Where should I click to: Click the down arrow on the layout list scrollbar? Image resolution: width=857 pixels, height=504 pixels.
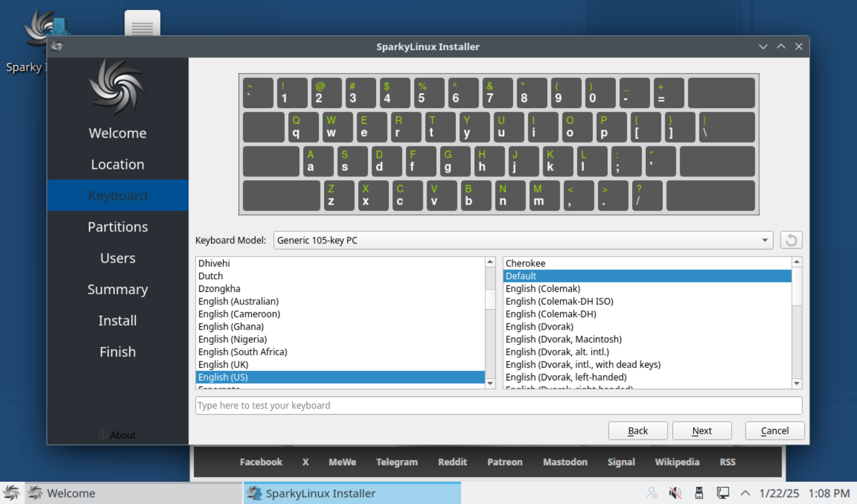pos(490,383)
